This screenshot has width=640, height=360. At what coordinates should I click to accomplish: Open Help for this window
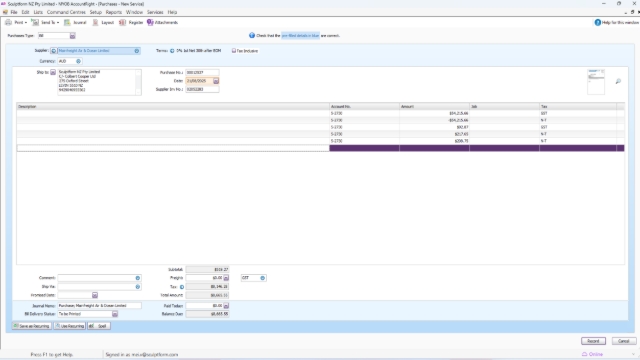[616, 22]
